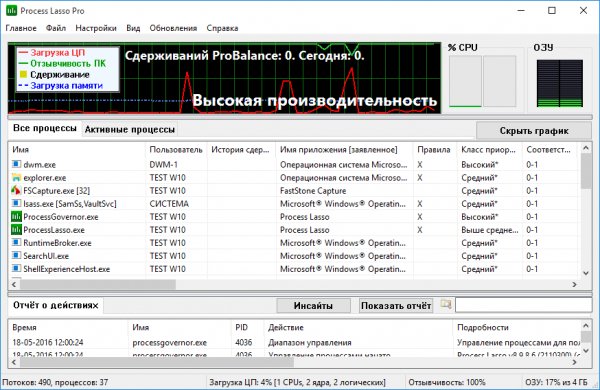Click the ProcessLasso.exe green icon

tap(16, 229)
